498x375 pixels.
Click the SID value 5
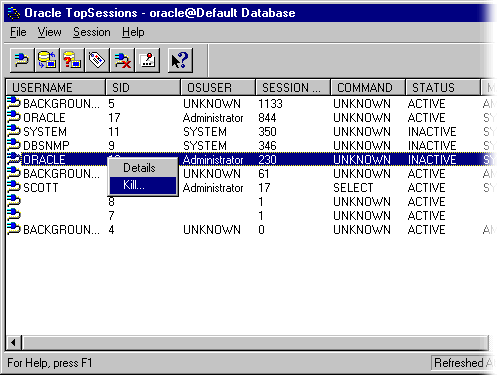[112, 104]
